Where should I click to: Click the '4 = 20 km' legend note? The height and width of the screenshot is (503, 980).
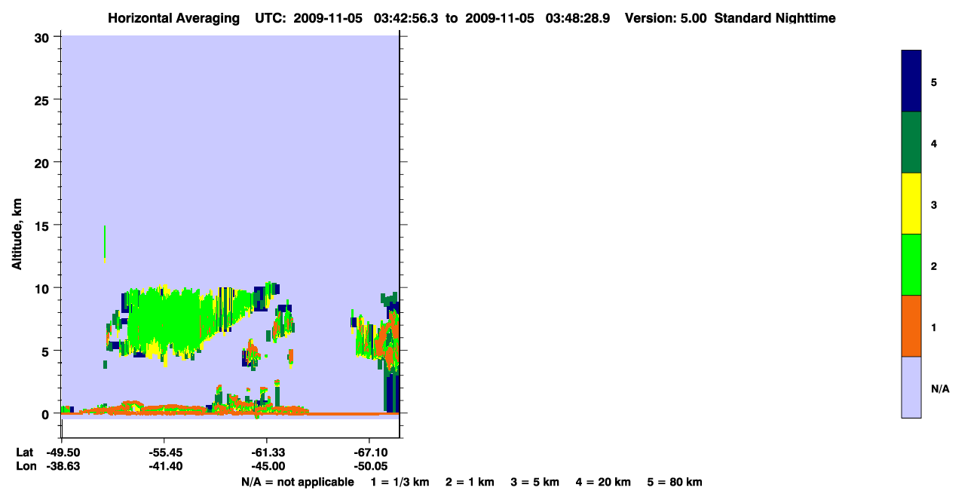pyautogui.click(x=604, y=483)
